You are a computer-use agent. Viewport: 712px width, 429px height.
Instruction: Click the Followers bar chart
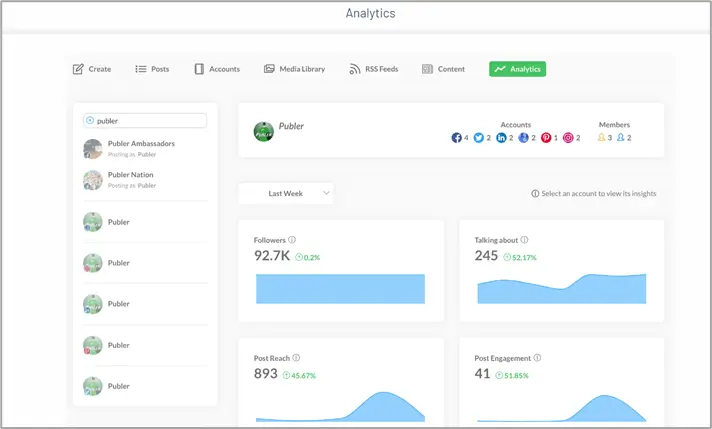click(341, 289)
